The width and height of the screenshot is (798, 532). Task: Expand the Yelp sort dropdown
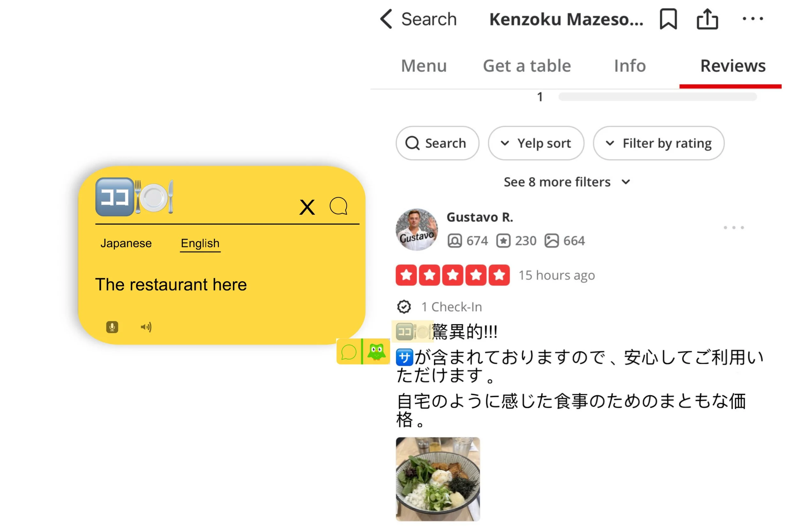pos(536,143)
